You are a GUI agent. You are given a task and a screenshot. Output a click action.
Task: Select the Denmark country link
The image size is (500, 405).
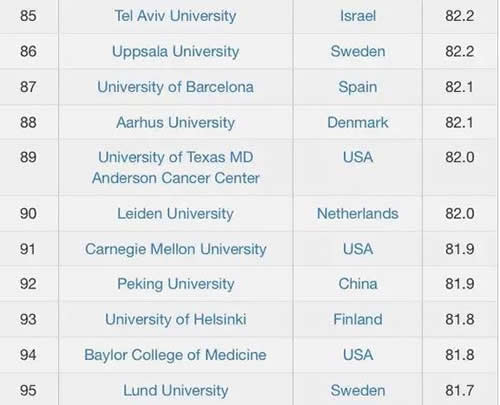358,123
